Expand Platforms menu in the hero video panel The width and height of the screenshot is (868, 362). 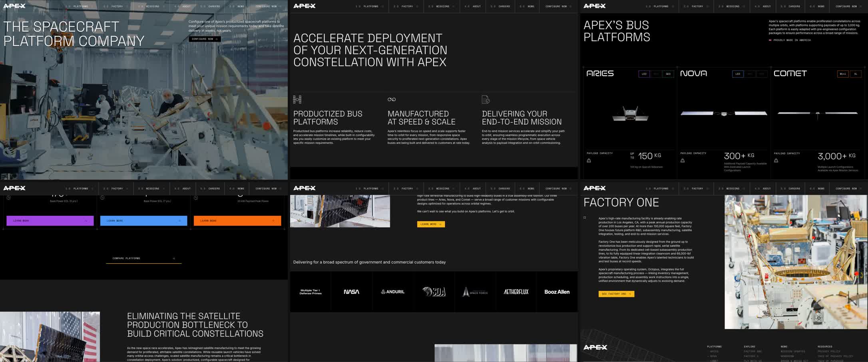point(80,6)
